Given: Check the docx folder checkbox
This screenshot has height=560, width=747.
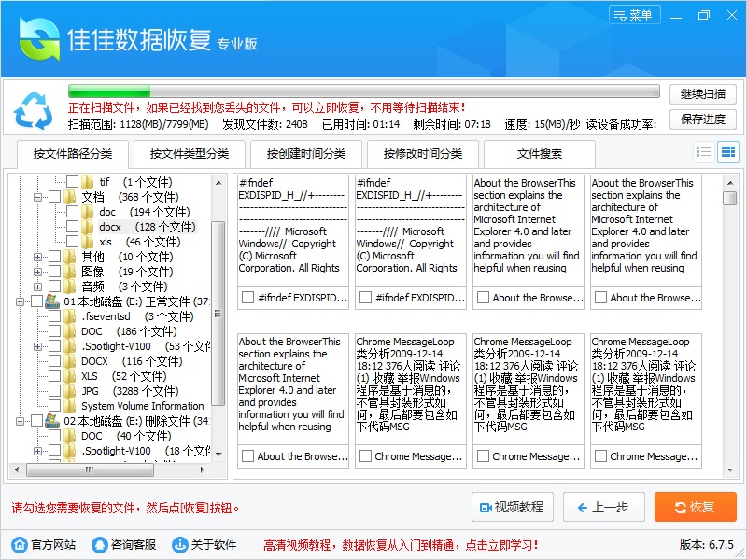Looking at the screenshot, I should click(72, 227).
